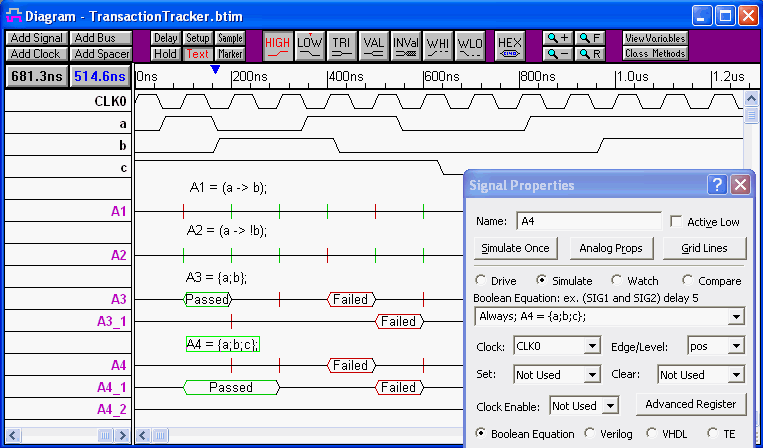Select the TRI tristate waveform button

tap(342, 46)
